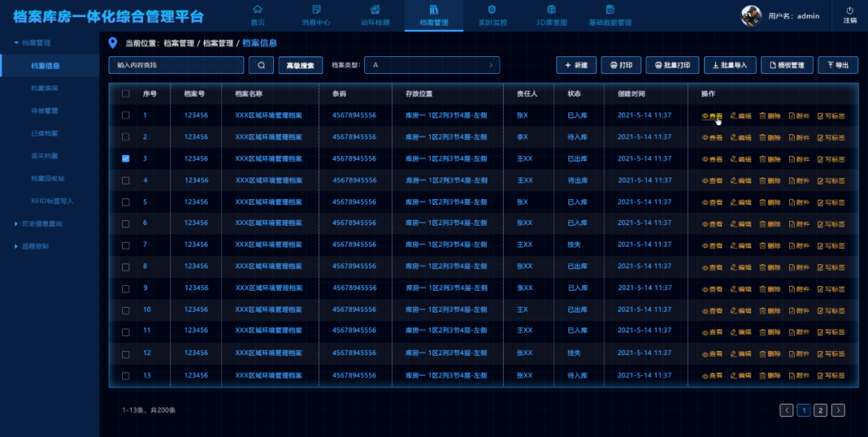
Task: Click the 编辑 pencil icon in row 3
Action: (733, 159)
